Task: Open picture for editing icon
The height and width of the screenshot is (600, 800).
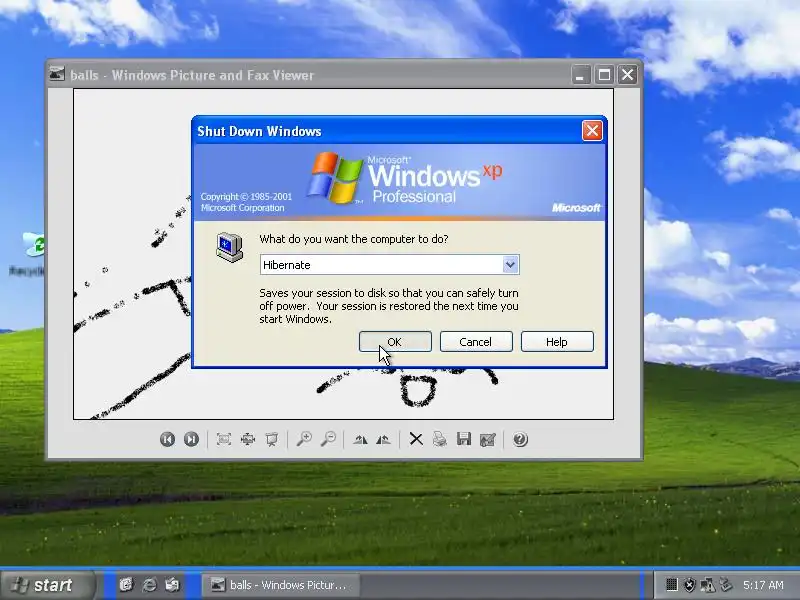Action: pos(488,439)
